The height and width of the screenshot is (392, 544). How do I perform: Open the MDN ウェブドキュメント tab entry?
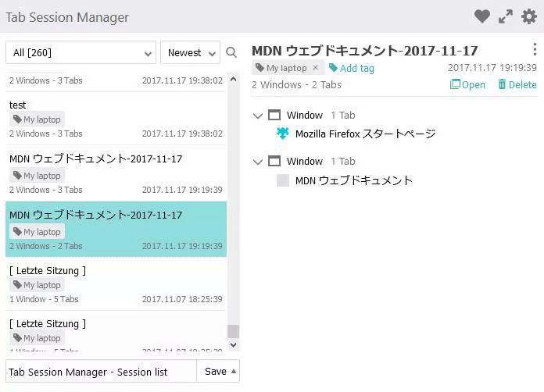354,180
